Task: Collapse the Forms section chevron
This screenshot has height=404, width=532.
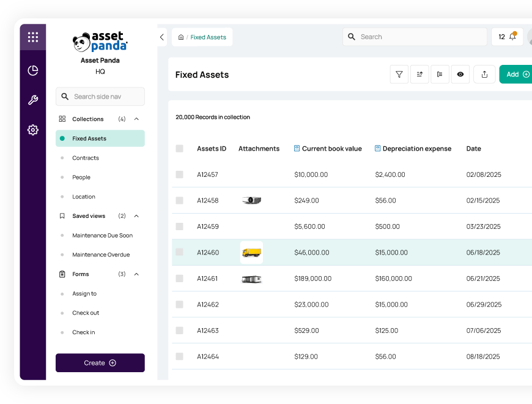Action: (136, 274)
